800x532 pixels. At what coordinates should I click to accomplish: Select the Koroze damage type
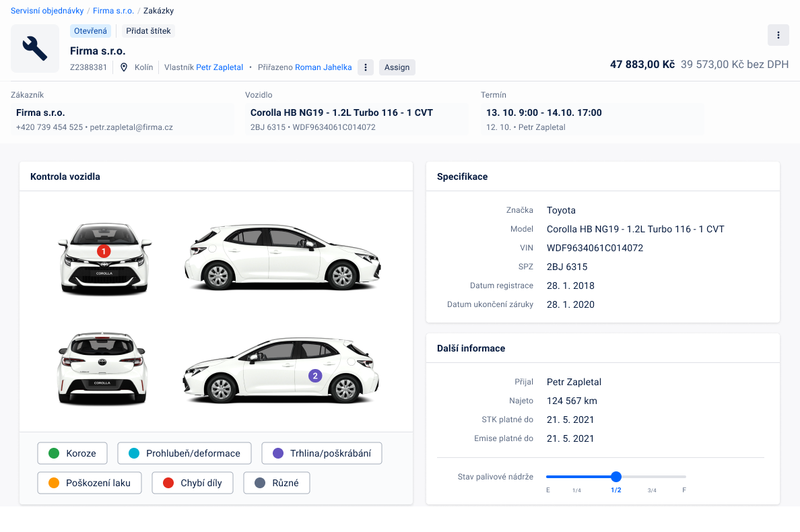[72, 453]
